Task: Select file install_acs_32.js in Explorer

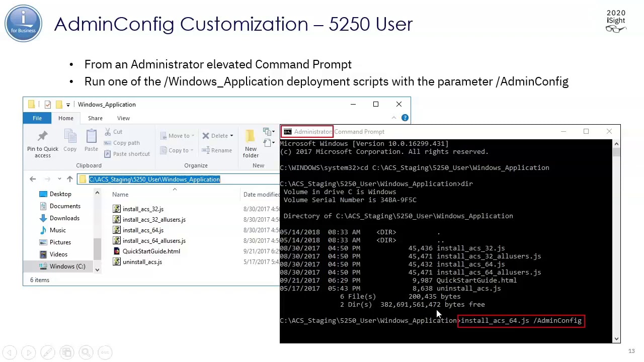Action: point(143,209)
